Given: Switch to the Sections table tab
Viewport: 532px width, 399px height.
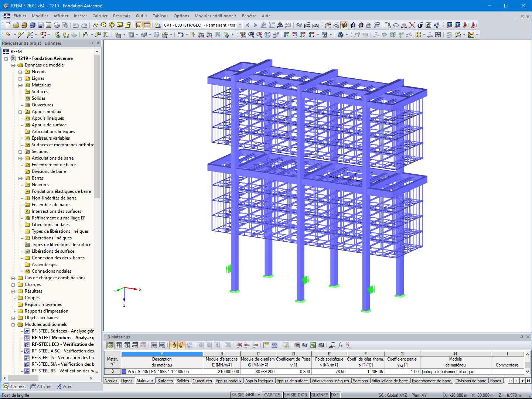Looking at the screenshot, I should (360, 381).
